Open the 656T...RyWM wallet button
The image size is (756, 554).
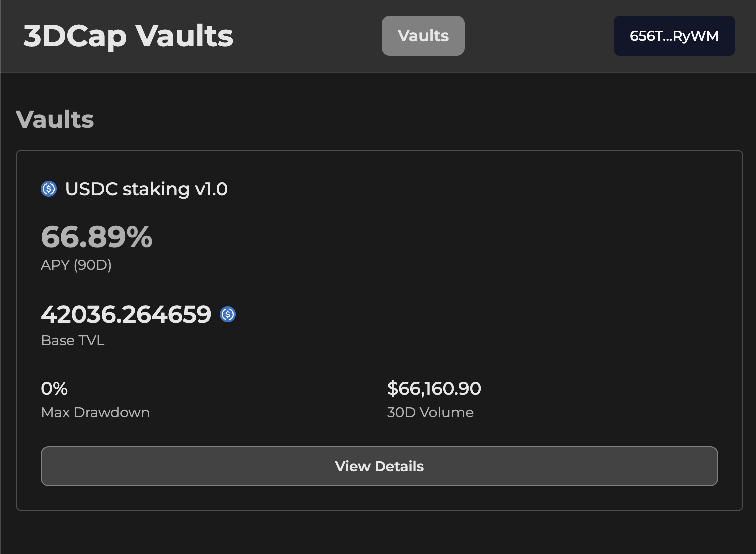pos(674,36)
